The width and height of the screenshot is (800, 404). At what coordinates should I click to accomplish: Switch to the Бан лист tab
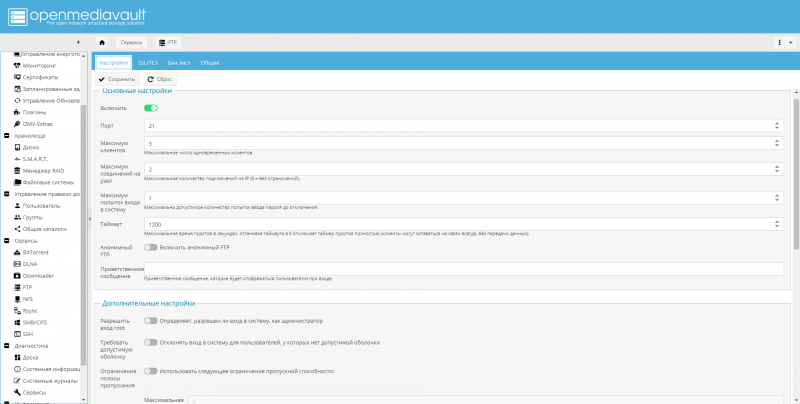click(179, 63)
